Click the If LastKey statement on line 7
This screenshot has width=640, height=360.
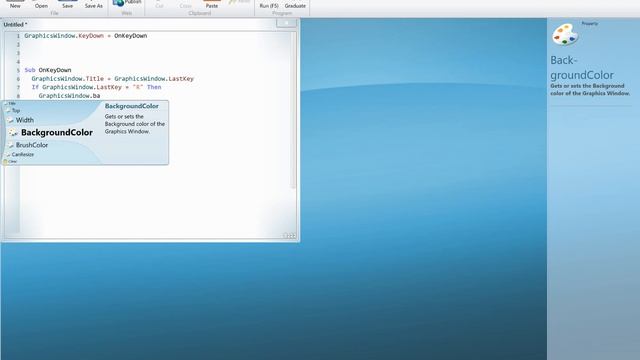[96, 87]
